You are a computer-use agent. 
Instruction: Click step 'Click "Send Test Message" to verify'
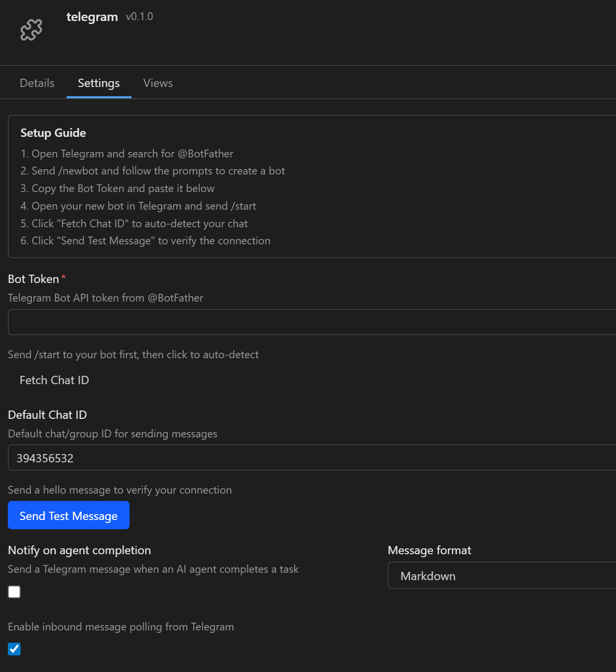pyautogui.click(x=145, y=241)
